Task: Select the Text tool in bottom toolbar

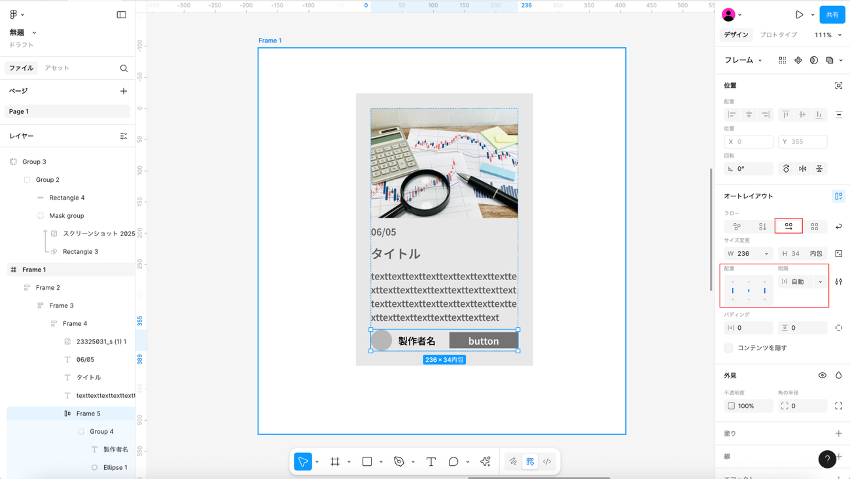Action: (x=431, y=462)
